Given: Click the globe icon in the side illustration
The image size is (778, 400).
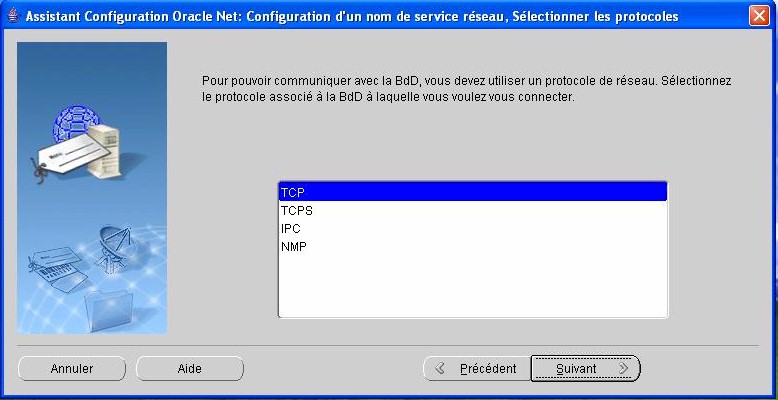Looking at the screenshot, I should point(75,122).
